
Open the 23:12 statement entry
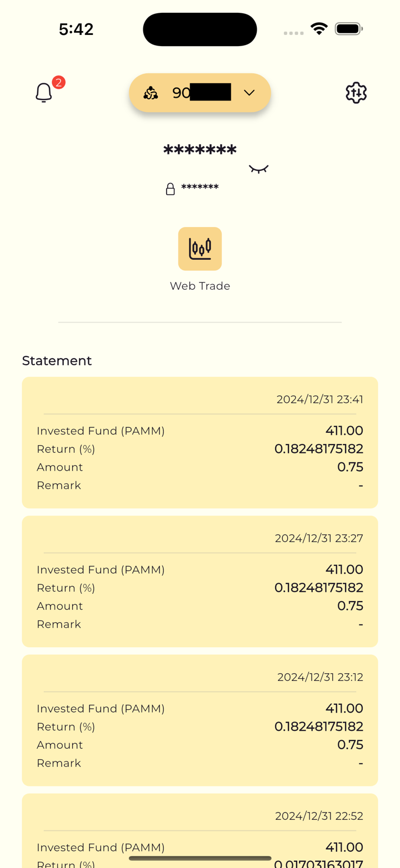(200, 720)
